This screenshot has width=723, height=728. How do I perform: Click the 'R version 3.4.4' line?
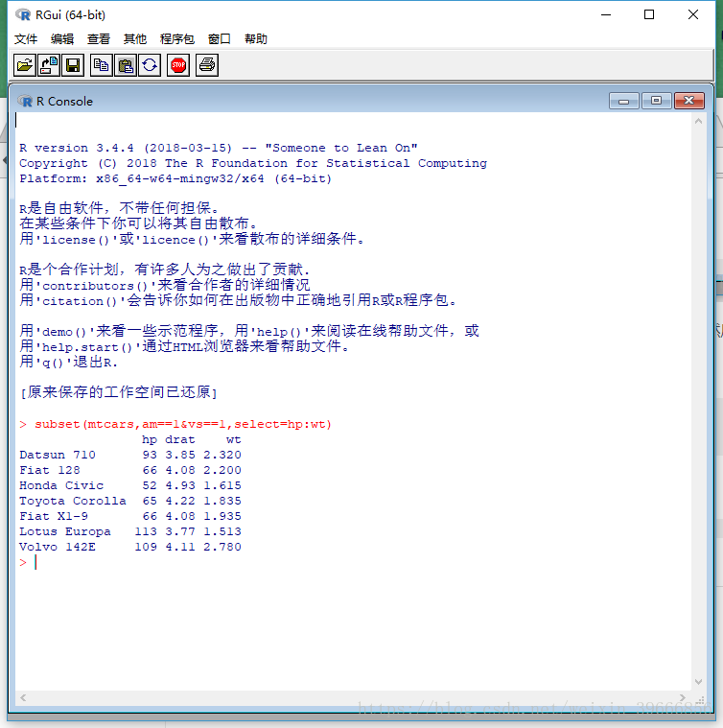pos(218,148)
